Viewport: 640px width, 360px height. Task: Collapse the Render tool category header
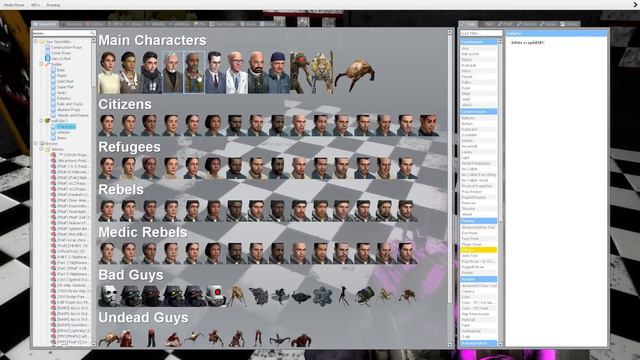coord(478,279)
